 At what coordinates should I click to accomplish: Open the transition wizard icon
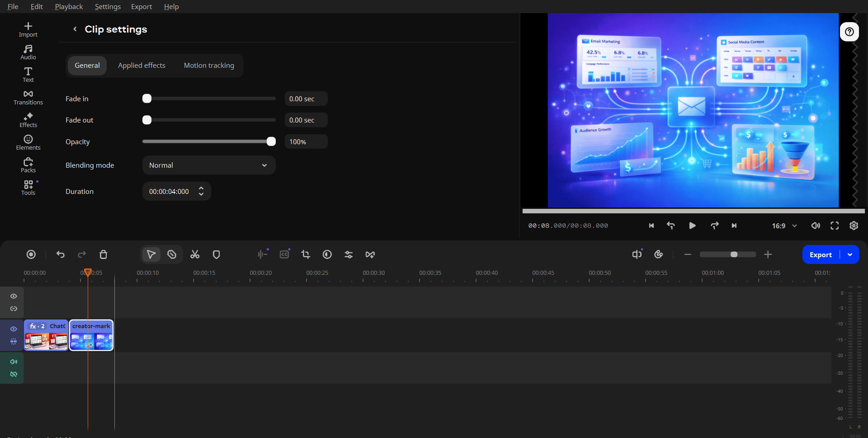[x=370, y=254]
